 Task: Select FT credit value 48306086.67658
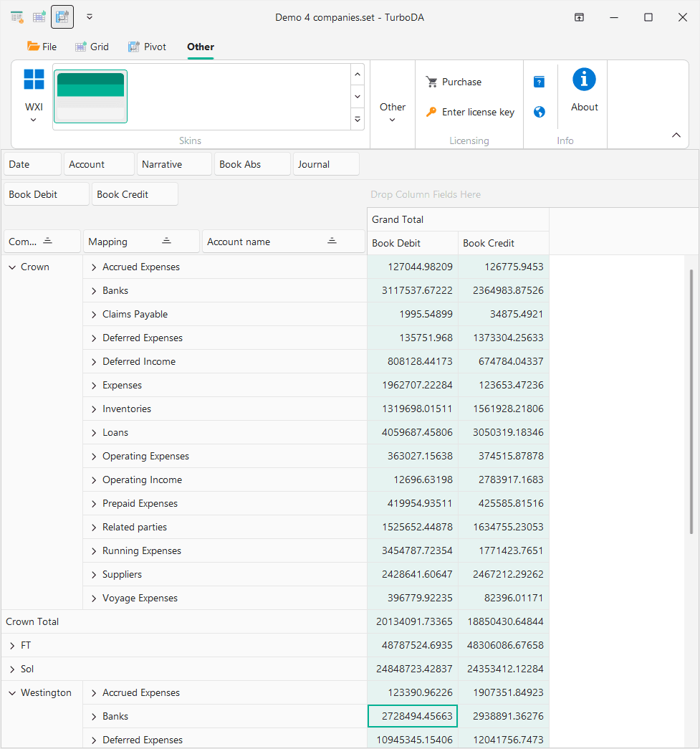click(x=504, y=645)
